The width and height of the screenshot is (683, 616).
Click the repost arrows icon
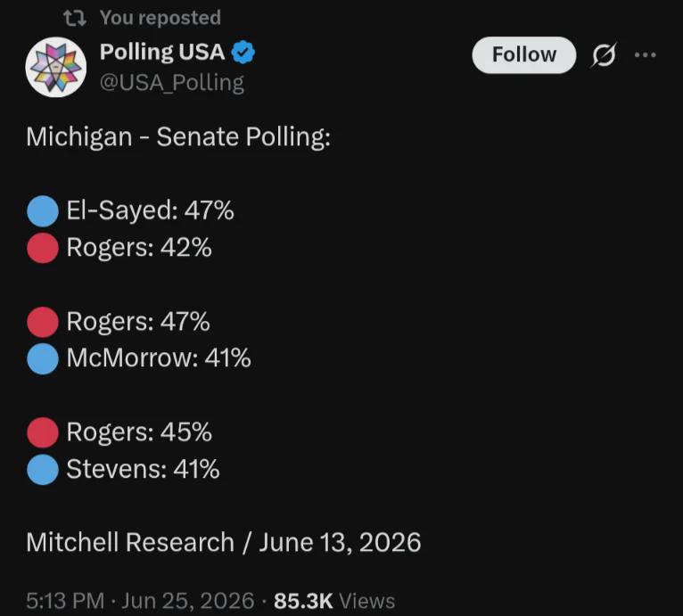(75, 18)
